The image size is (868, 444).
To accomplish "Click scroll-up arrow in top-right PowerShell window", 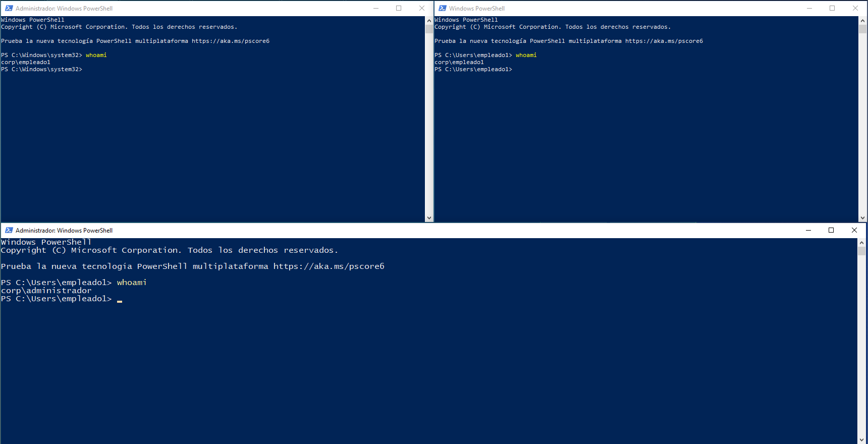I will (x=863, y=21).
